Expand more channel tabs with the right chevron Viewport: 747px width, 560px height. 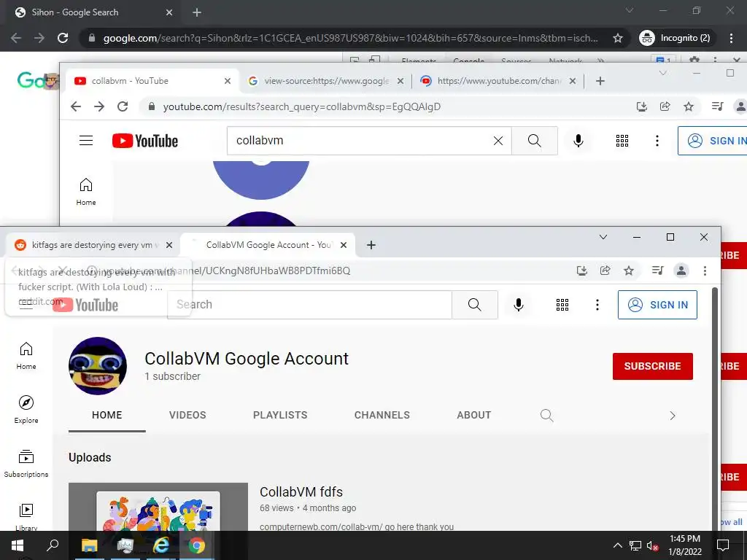(x=672, y=416)
